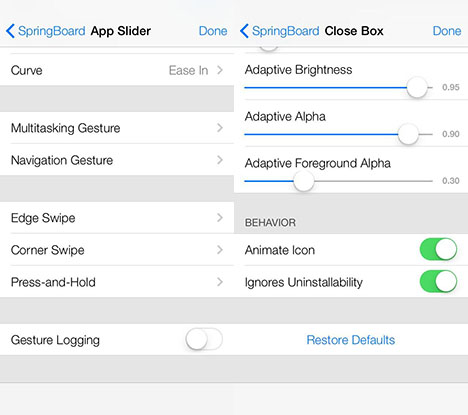The width and height of the screenshot is (468, 415).
Task: Expand the Navigation Gesture chevron
Action: pos(220,160)
